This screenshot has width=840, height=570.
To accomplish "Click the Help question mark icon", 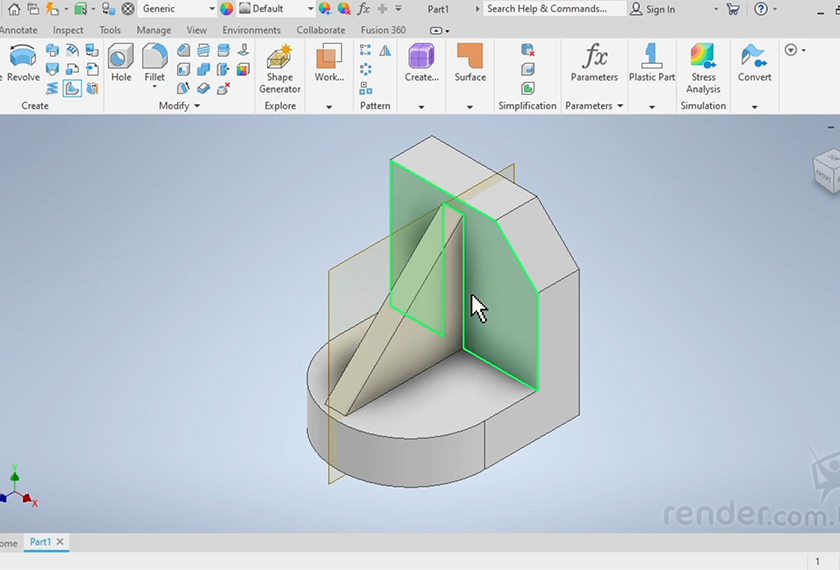I will 761,9.
